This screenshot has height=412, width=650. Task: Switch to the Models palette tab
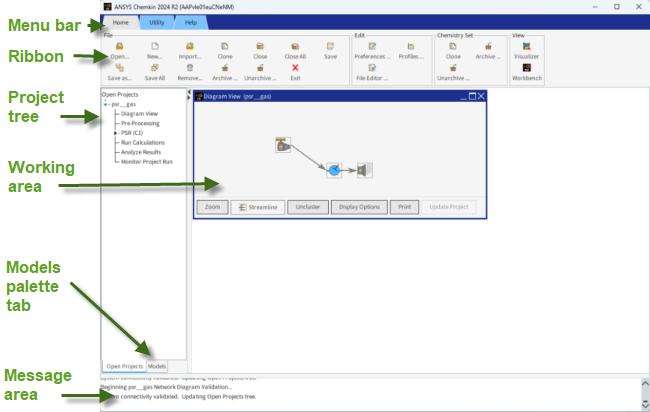[x=157, y=366]
